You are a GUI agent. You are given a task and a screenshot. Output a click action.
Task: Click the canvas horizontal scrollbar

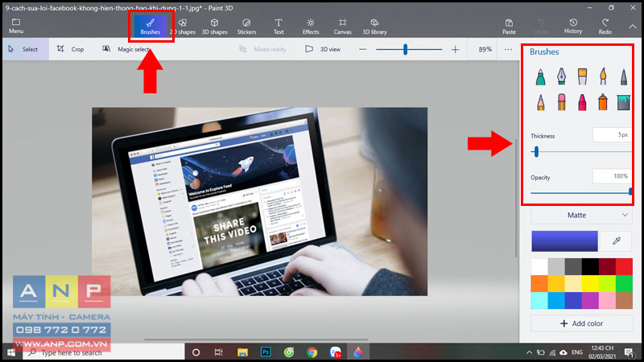click(x=256, y=339)
